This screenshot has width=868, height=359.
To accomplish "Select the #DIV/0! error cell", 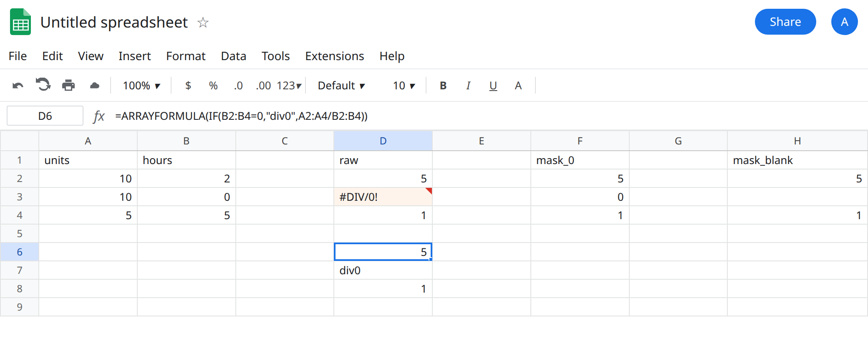I will click(383, 197).
